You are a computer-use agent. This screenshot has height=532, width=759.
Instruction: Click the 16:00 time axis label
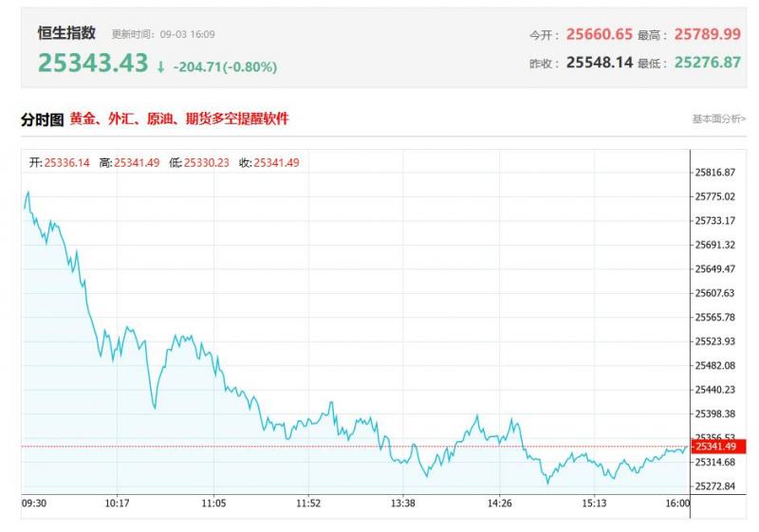(677, 504)
